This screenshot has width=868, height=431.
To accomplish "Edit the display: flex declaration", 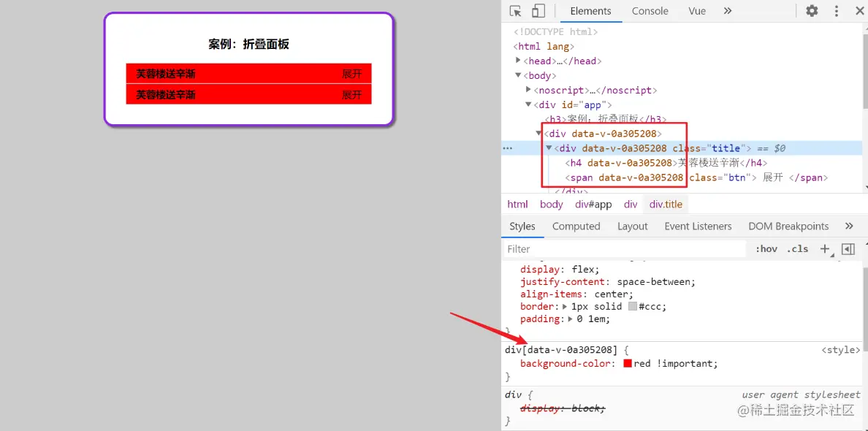I will [x=560, y=270].
